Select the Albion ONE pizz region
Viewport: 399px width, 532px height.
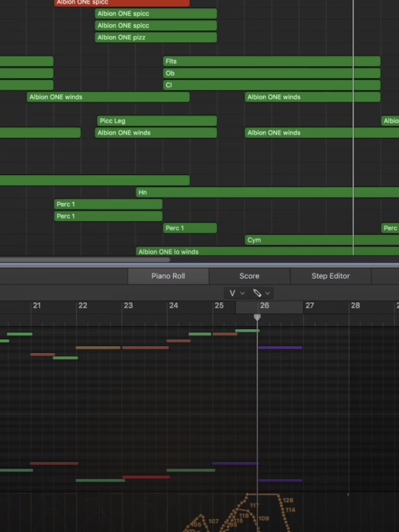pos(156,38)
